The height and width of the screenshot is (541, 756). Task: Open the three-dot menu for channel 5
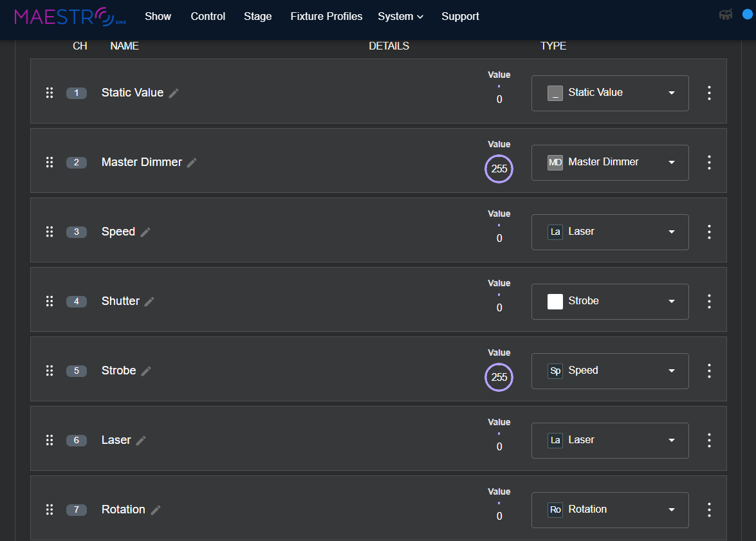coord(709,371)
